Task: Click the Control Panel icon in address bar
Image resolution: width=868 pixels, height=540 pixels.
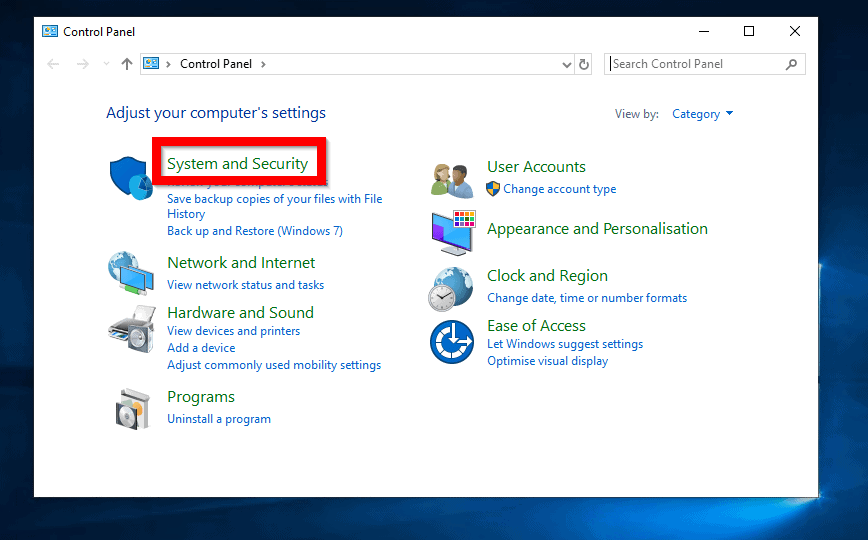Action: (x=151, y=64)
